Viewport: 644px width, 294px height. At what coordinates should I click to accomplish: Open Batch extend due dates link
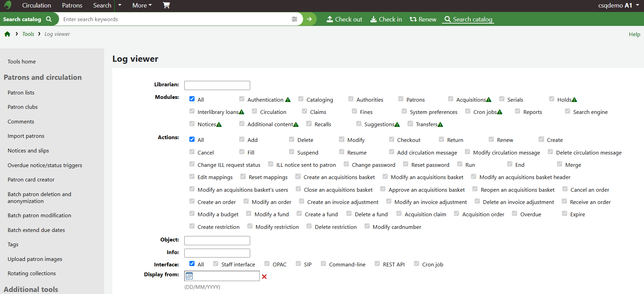[x=36, y=230]
